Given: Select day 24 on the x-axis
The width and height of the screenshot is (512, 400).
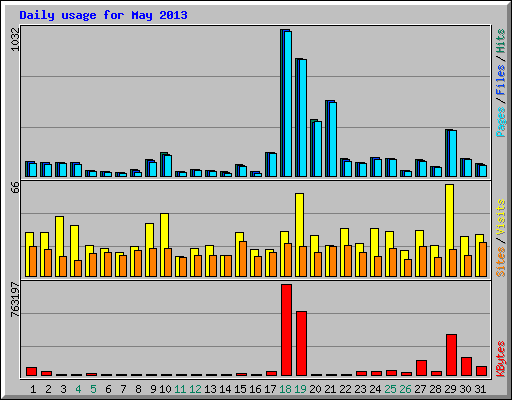Looking at the screenshot, I should [x=375, y=389].
